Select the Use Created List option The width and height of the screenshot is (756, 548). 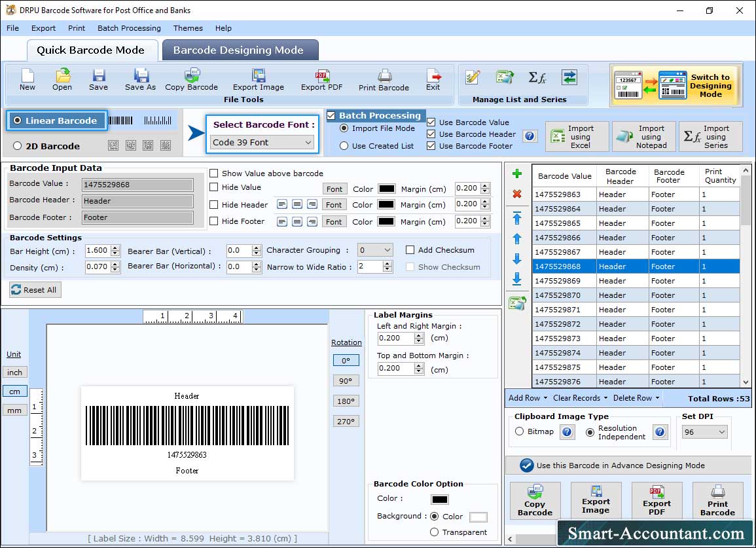click(344, 146)
